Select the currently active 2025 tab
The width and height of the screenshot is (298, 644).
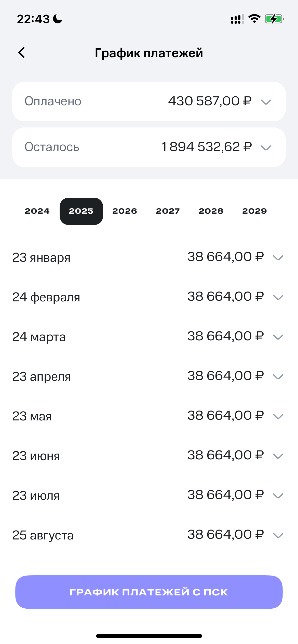pos(81,211)
